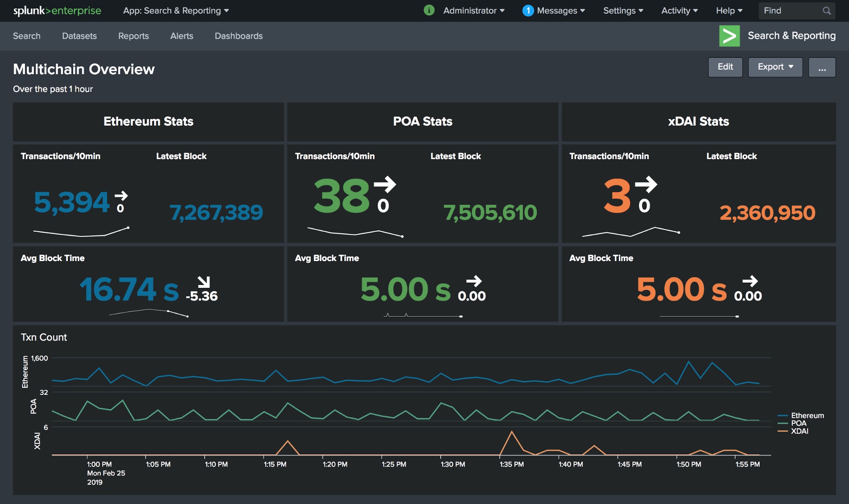Click the more options ellipsis button
The image size is (849, 504).
[822, 67]
